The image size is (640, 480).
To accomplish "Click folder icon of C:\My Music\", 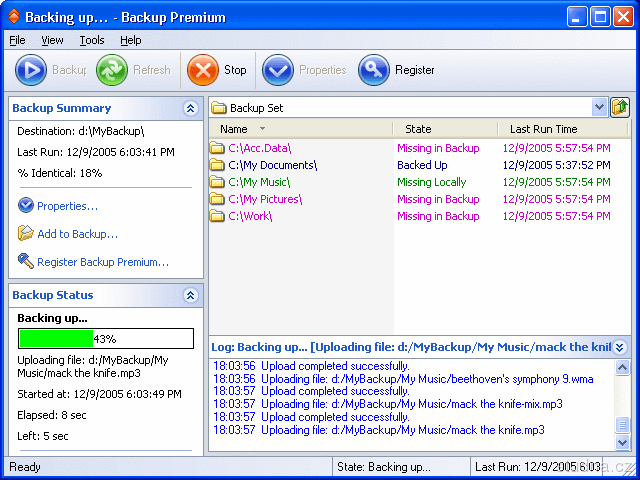I will tap(217, 182).
